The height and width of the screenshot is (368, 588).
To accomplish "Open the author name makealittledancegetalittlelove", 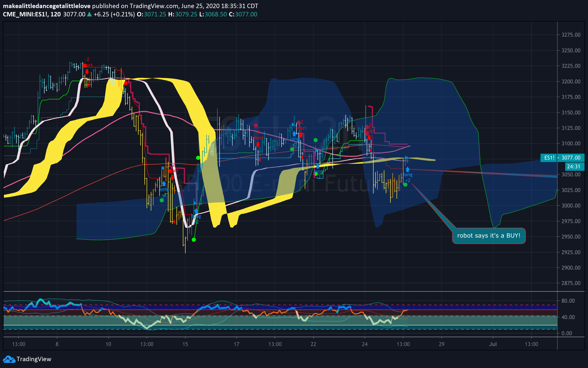I will tap(47, 6).
